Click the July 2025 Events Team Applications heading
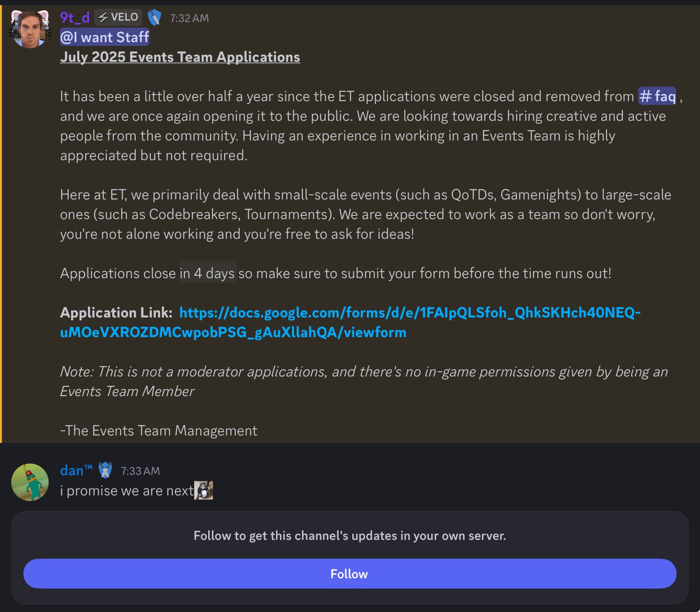The image size is (700, 612). [x=180, y=57]
